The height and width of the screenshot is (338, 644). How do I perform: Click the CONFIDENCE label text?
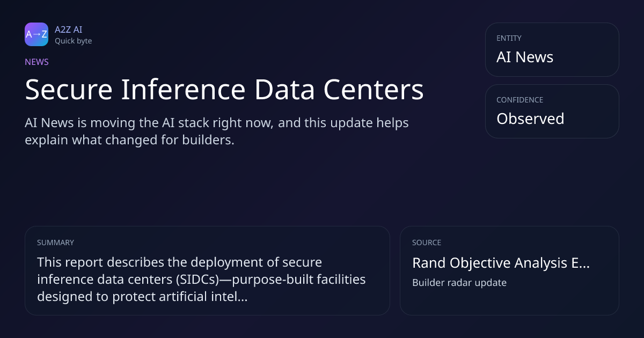tap(519, 100)
